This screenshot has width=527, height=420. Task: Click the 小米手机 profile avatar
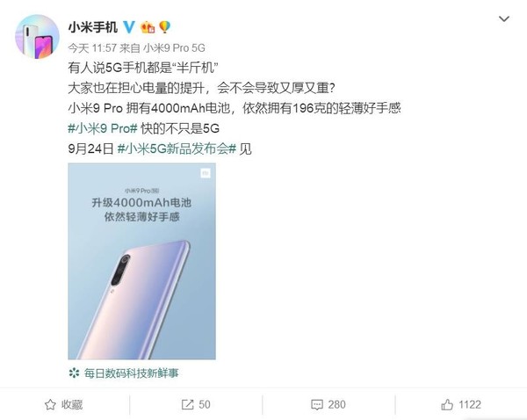coord(37,36)
